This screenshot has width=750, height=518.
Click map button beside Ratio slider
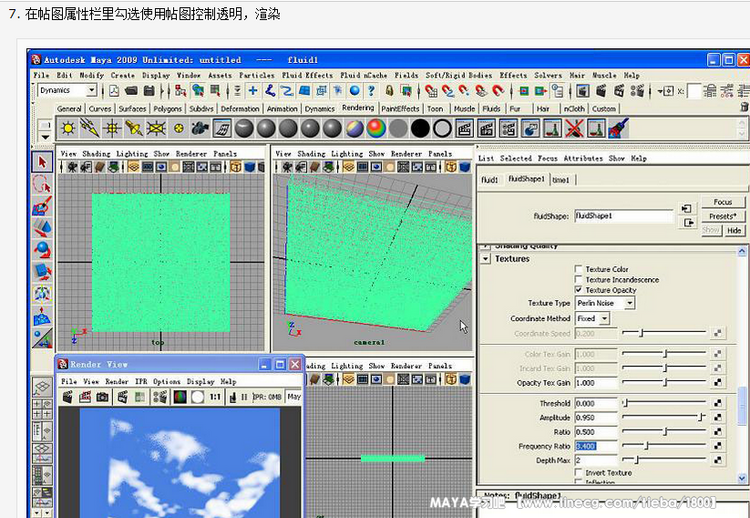point(717,431)
